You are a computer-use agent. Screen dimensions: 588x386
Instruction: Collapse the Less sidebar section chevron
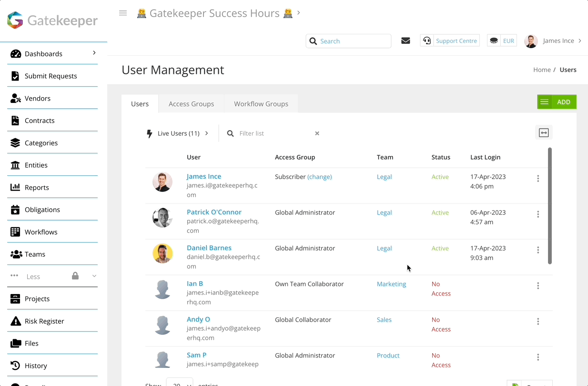point(94,276)
